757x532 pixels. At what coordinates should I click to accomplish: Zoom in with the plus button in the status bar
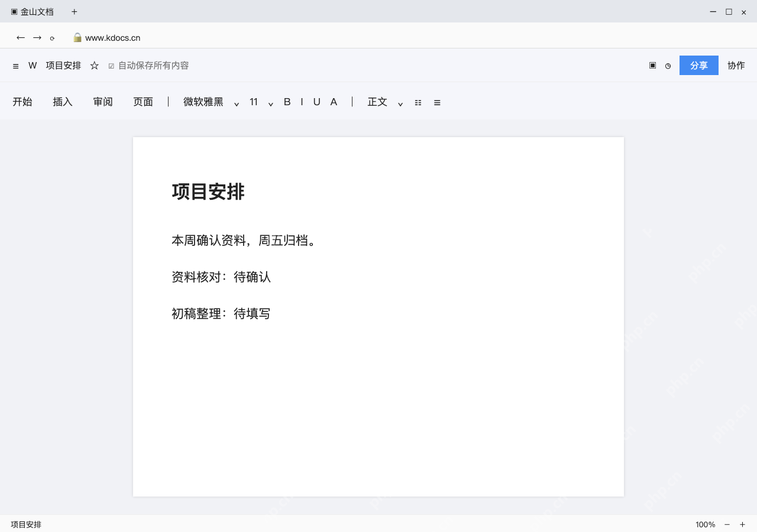click(x=743, y=524)
